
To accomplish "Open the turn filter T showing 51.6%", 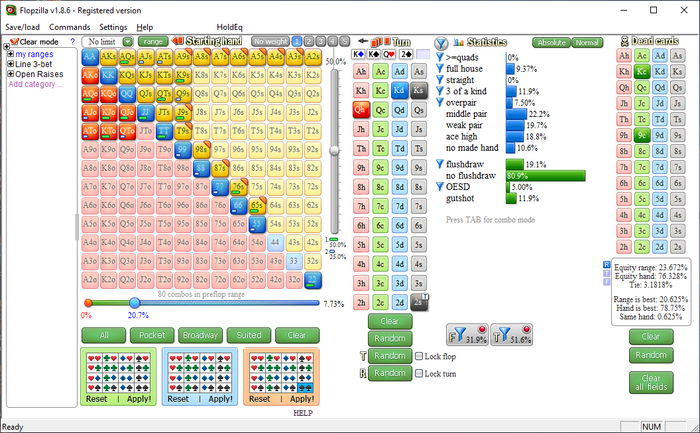I will [511, 335].
